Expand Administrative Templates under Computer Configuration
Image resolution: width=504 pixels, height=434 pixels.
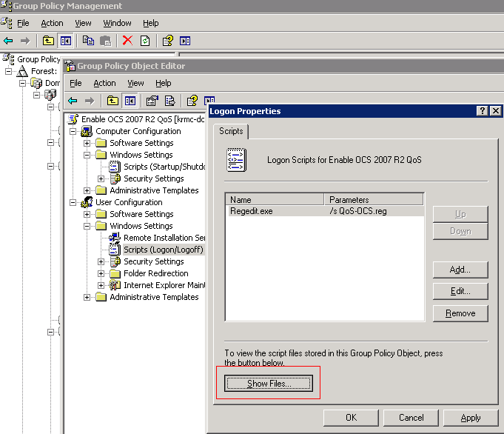pos(87,190)
